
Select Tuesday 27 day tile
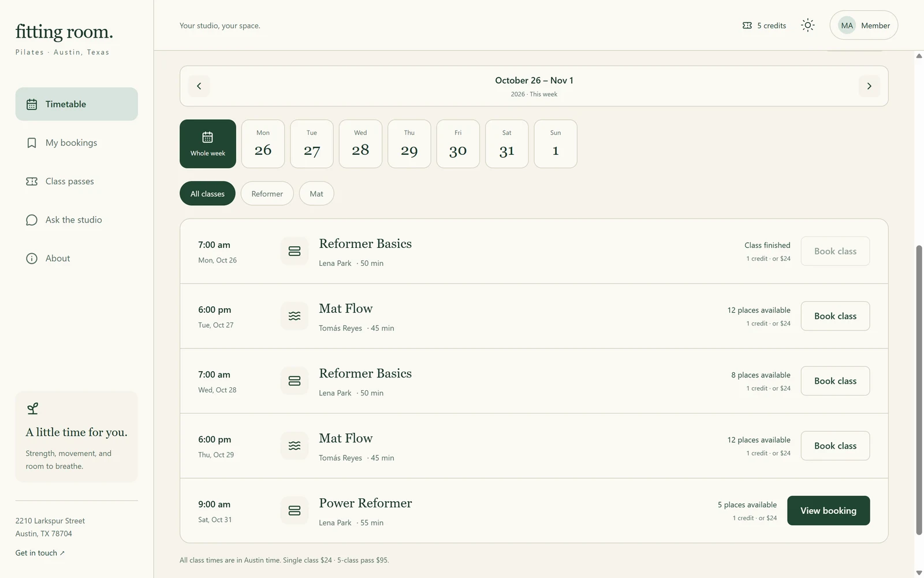(x=312, y=144)
